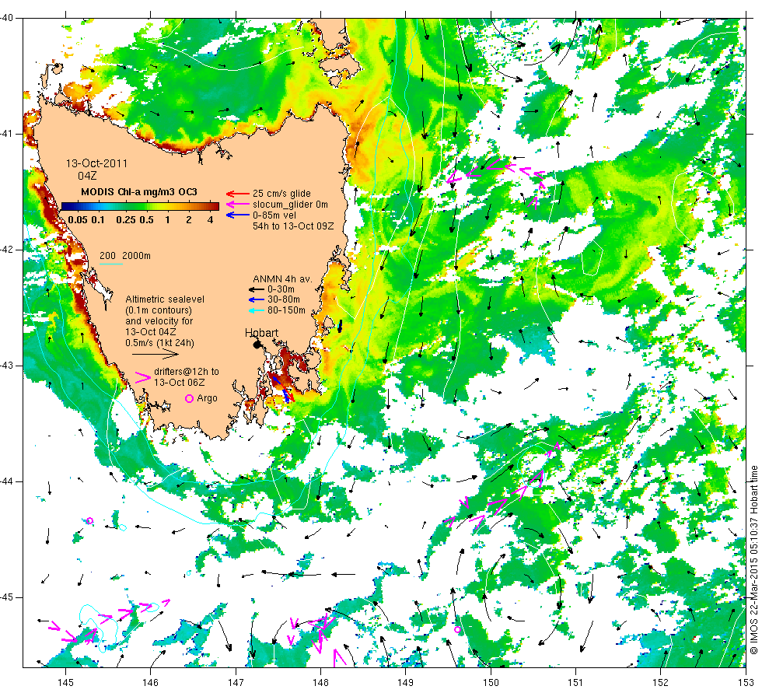Click the 0.5m/s velocity scale arrow
This screenshot has width=762, height=700.
156,355
